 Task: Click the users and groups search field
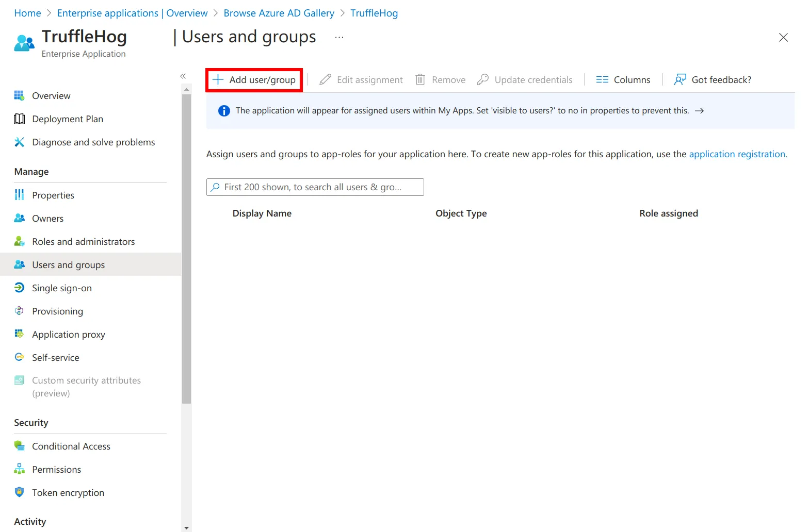click(315, 187)
